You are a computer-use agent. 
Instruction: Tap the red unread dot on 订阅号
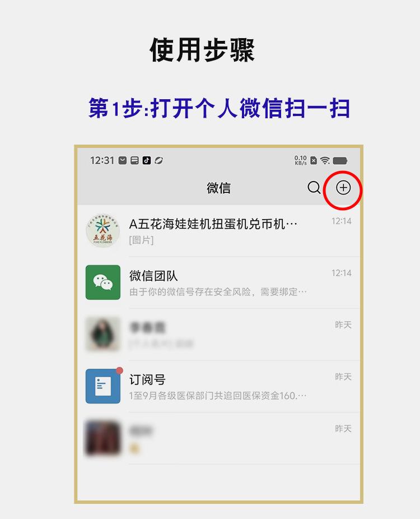click(x=120, y=370)
